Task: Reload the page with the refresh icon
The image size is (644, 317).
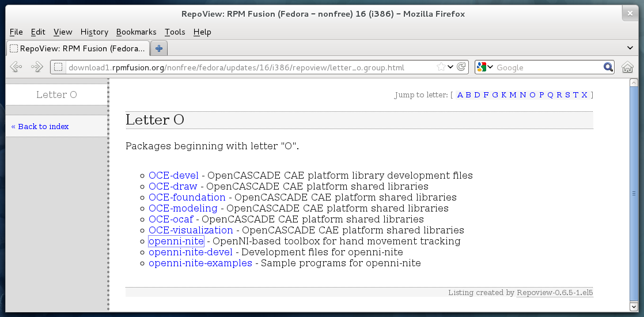Action: 461,67
